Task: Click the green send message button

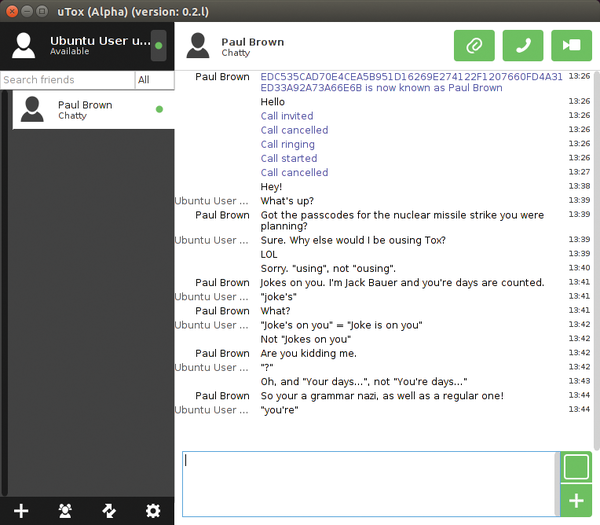Action: tap(576, 501)
